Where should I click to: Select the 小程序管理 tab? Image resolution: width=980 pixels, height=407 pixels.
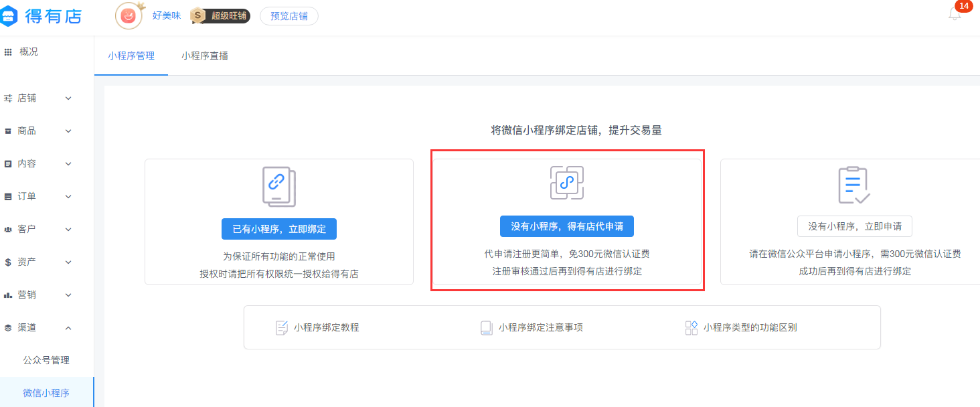131,56
